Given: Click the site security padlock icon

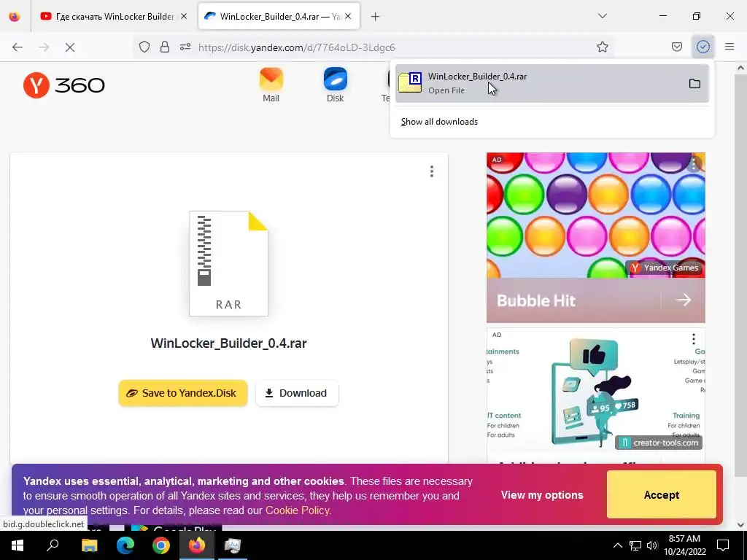Looking at the screenshot, I should [x=165, y=47].
